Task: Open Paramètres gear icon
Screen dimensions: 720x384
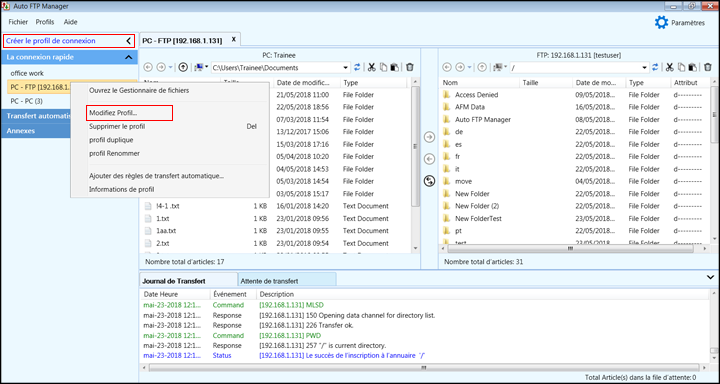Action: click(661, 23)
